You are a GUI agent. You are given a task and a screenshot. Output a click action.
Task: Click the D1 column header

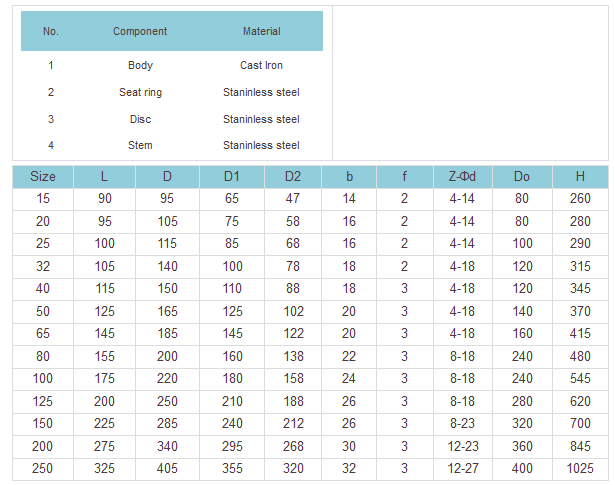coord(232,177)
